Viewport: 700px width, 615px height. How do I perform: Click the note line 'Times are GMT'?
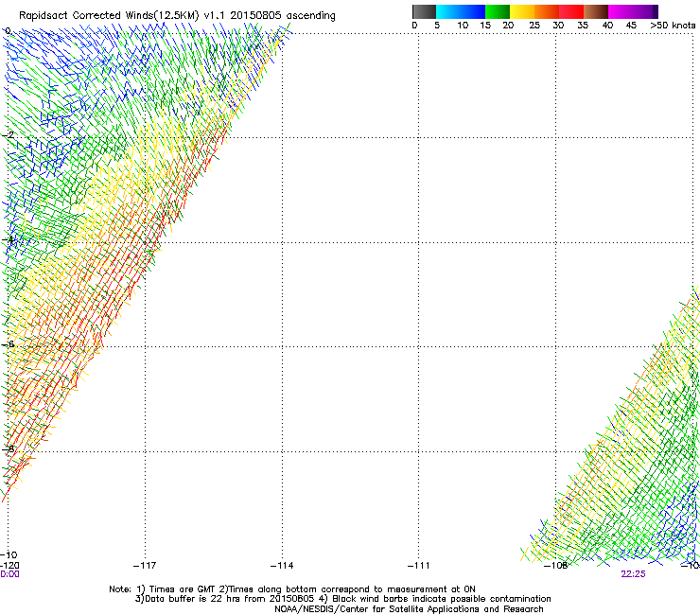tap(292, 589)
